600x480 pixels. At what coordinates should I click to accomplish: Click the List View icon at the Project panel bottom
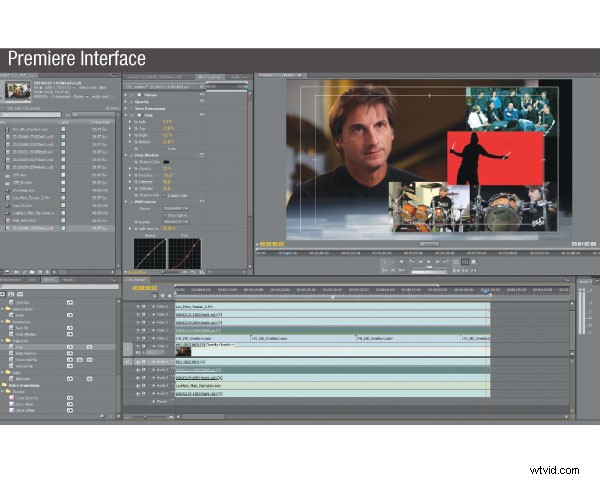point(3,272)
